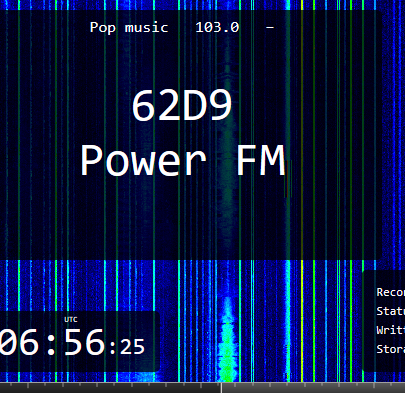The width and height of the screenshot is (405, 393).
Task: Click the 25 seconds digits in the clock
Action: [132, 347]
